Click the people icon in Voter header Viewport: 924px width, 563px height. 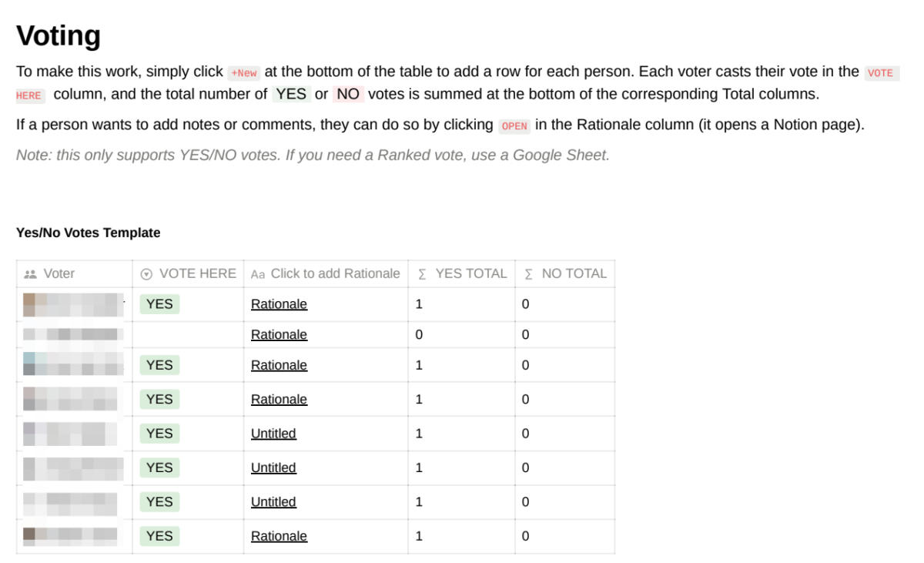(x=31, y=274)
